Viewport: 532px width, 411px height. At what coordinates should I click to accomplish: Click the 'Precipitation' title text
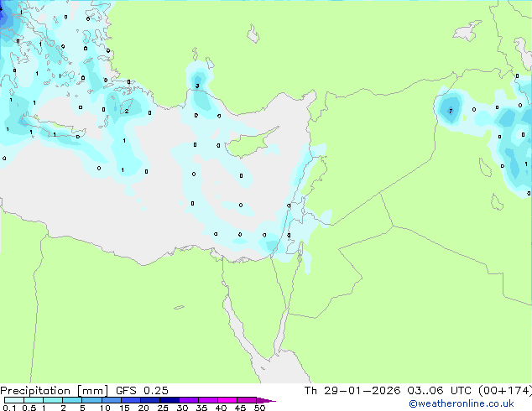[35, 391]
